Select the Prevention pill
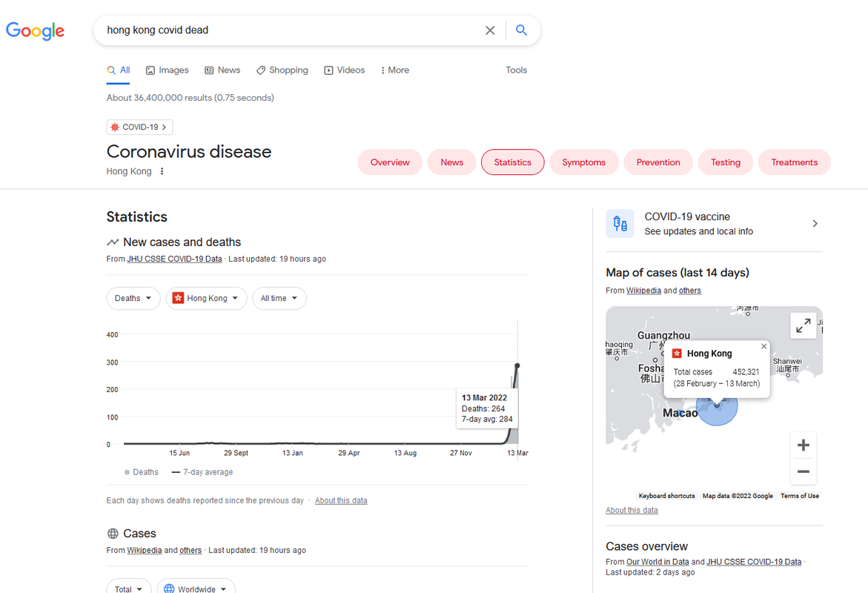This screenshot has height=593, width=868. (x=658, y=162)
